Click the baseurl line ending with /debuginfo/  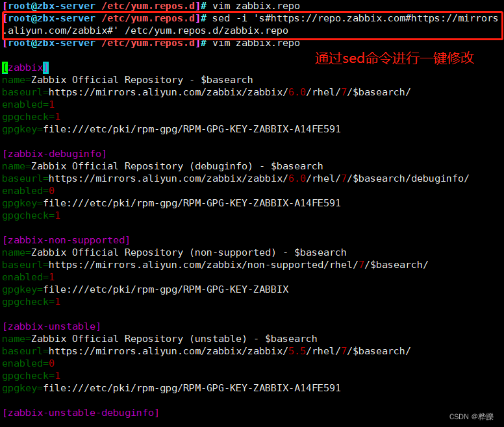(236, 178)
